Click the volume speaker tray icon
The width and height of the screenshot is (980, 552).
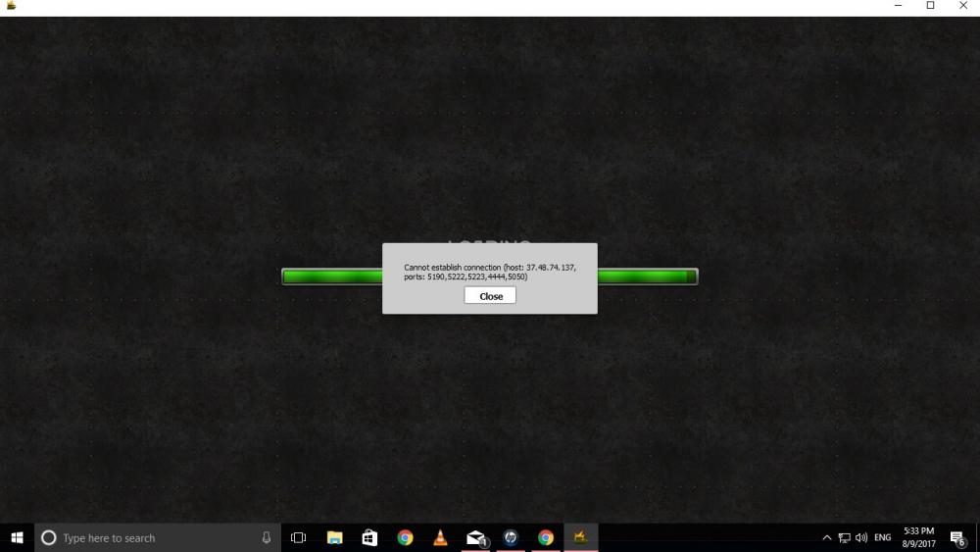pos(861,537)
